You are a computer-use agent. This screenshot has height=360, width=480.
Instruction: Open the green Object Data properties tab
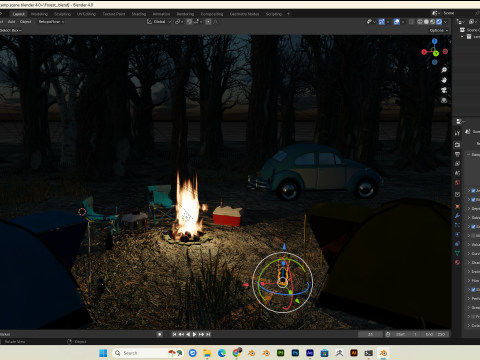(x=457, y=253)
